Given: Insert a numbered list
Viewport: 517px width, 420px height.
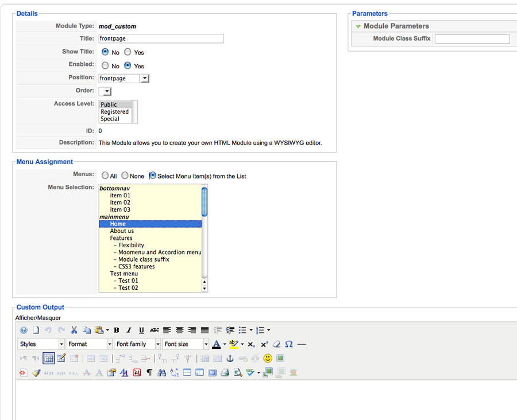Looking at the screenshot, I should coord(260,330).
